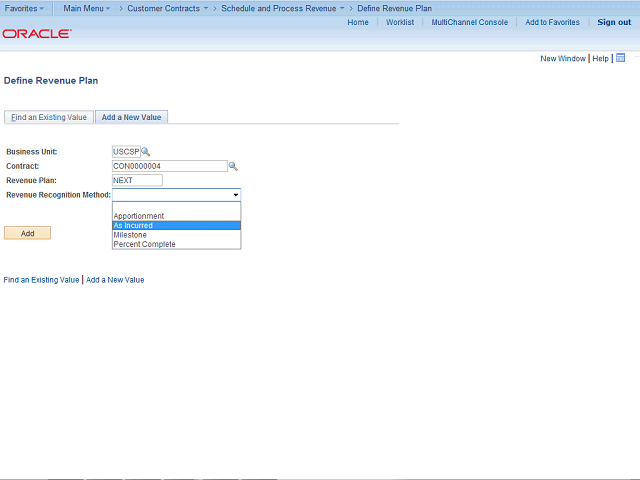Screen dimensions: 640x480
Task: Click the Contract label
Action: point(22,166)
